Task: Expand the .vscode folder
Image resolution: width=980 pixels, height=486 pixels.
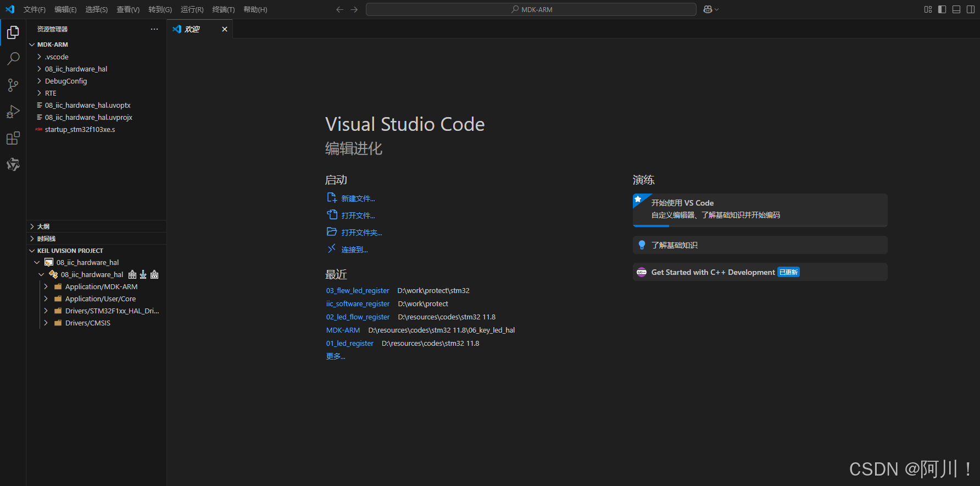Action: point(39,57)
